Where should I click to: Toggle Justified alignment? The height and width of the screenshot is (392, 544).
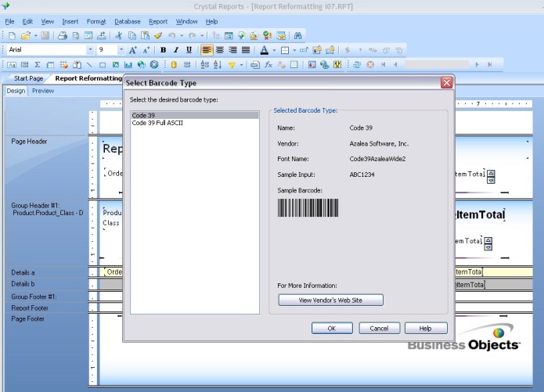pyautogui.click(x=246, y=50)
